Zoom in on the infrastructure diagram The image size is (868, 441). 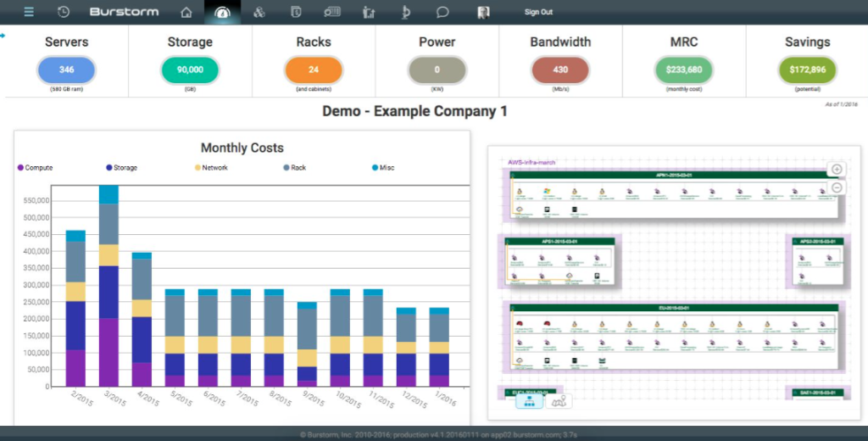pyautogui.click(x=836, y=170)
